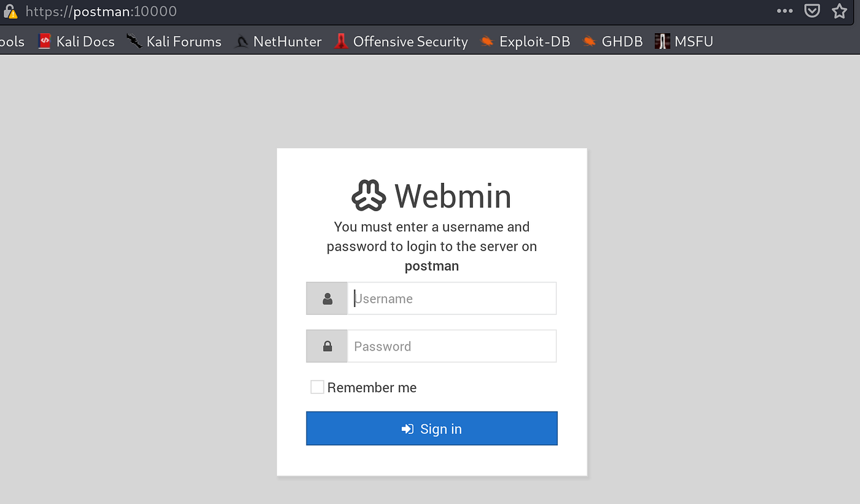Click the Sign in button
The height and width of the screenshot is (504, 860).
[x=432, y=428]
